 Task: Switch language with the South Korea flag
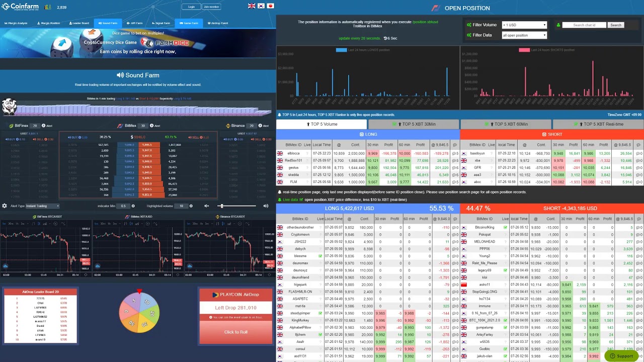(x=261, y=6)
